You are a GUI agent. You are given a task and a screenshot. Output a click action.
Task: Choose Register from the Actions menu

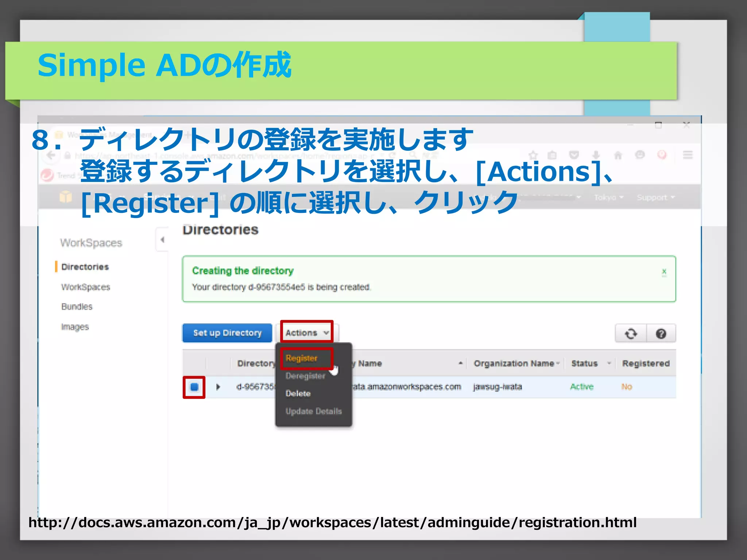click(x=301, y=358)
